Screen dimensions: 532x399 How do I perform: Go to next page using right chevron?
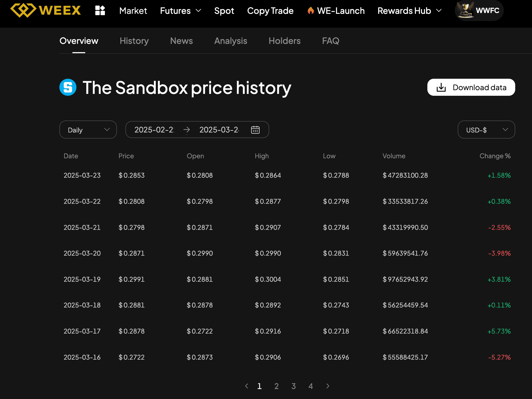click(x=328, y=386)
